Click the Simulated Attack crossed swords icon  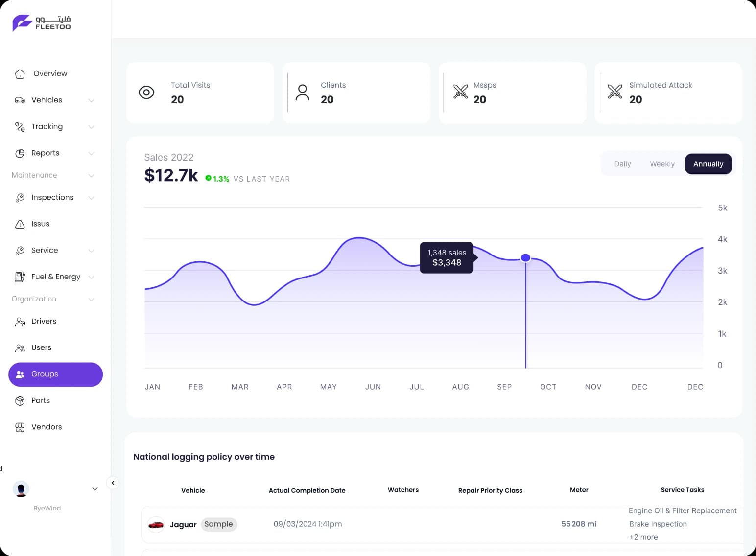click(x=614, y=92)
